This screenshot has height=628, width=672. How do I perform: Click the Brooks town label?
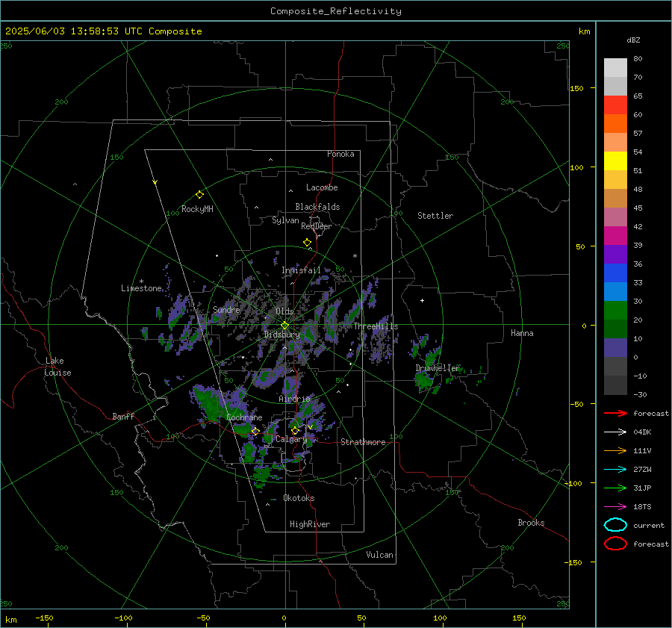[531, 523]
